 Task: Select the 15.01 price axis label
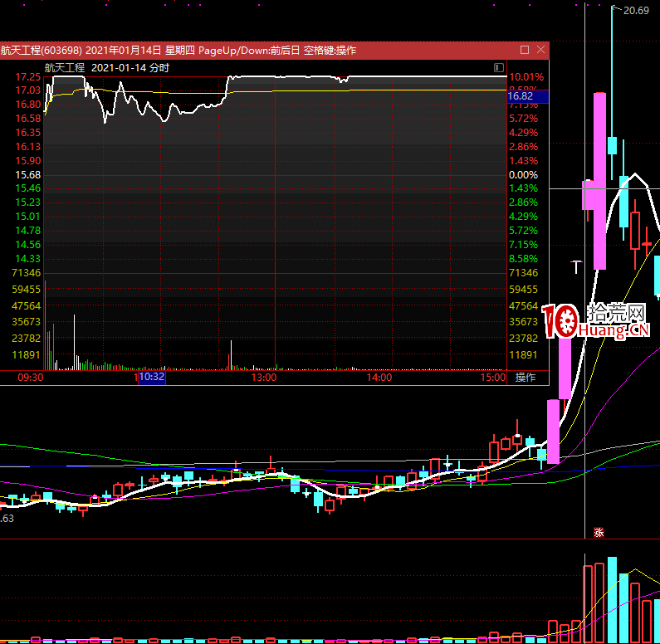click(27, 217)
